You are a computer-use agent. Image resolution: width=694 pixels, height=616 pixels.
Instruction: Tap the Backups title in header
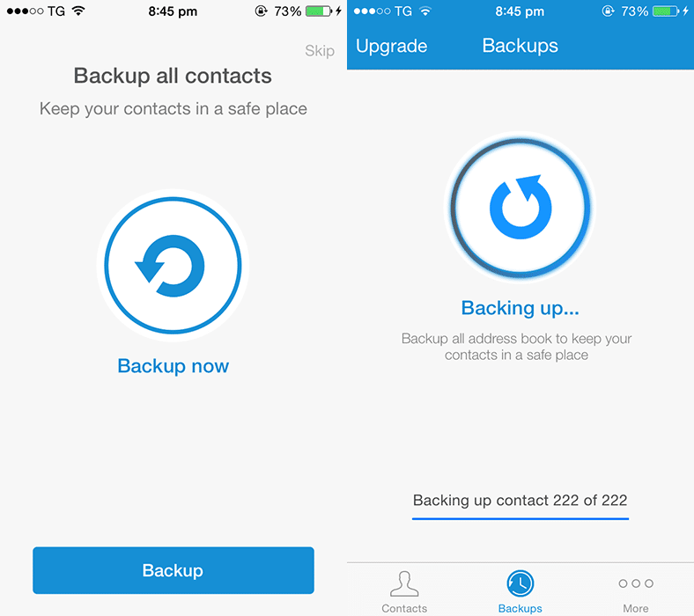[520, 46]
